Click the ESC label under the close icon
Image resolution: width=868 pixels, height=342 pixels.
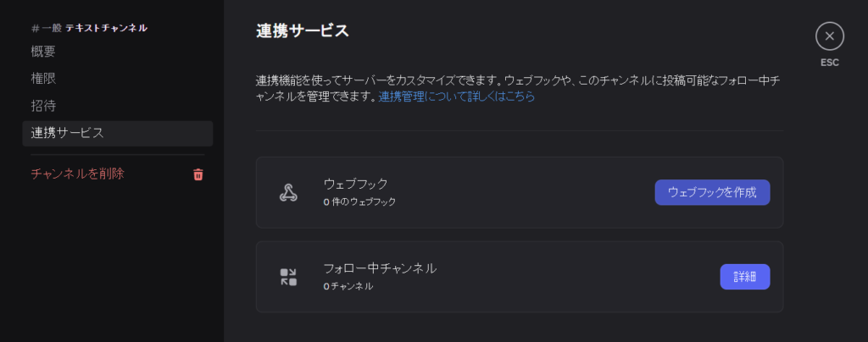pos(829,63)
